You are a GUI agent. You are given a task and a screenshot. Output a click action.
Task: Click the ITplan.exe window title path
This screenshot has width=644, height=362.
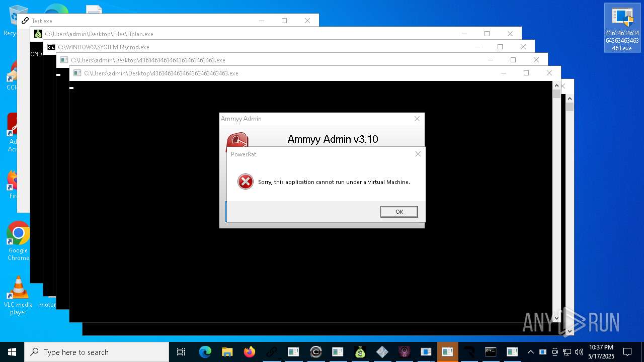tap(99, 34)
